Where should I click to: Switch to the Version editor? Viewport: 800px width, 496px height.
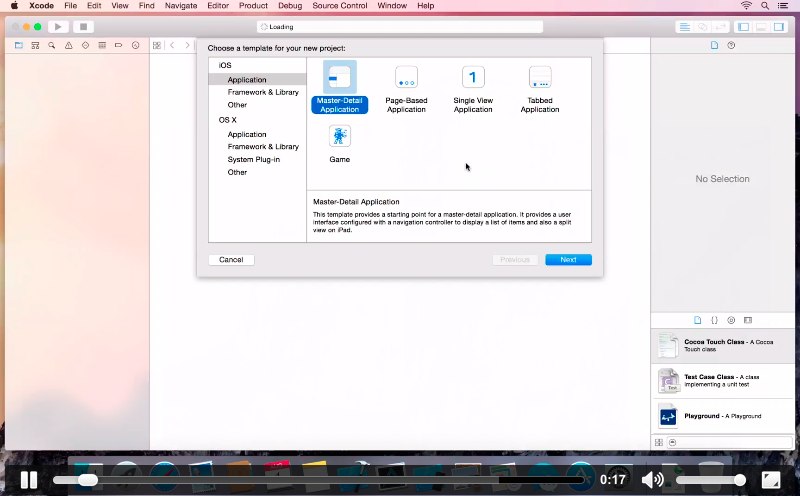coord(720,27)
